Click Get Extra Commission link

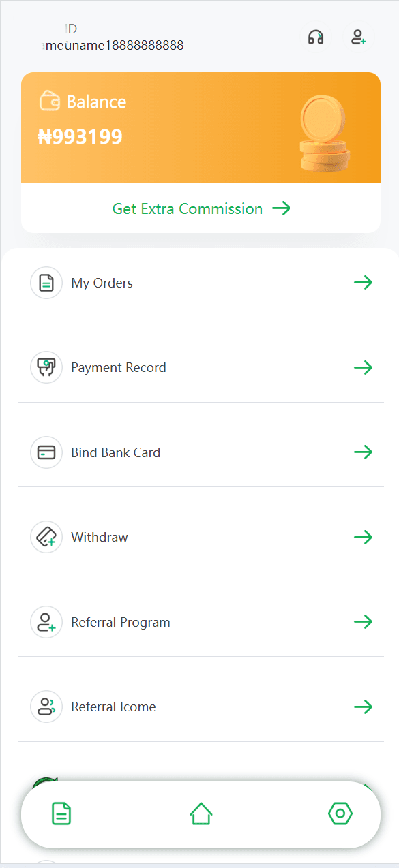(201, 208)
